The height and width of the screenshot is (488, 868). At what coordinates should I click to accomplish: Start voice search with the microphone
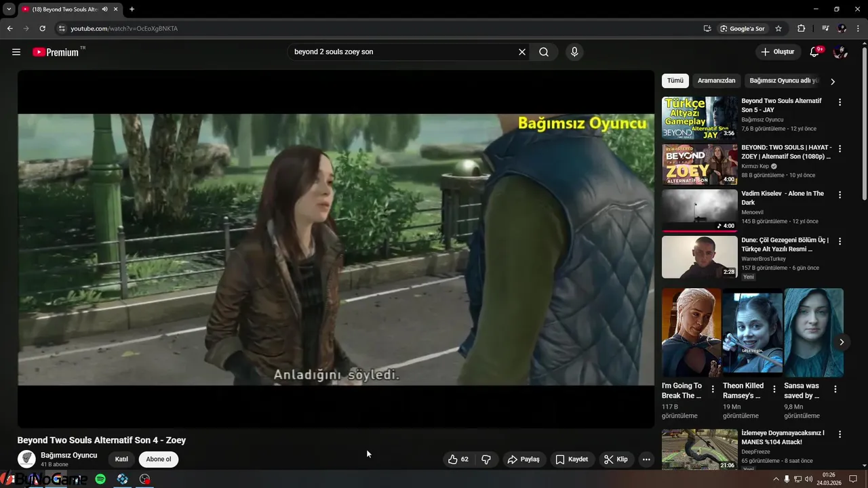574,52
